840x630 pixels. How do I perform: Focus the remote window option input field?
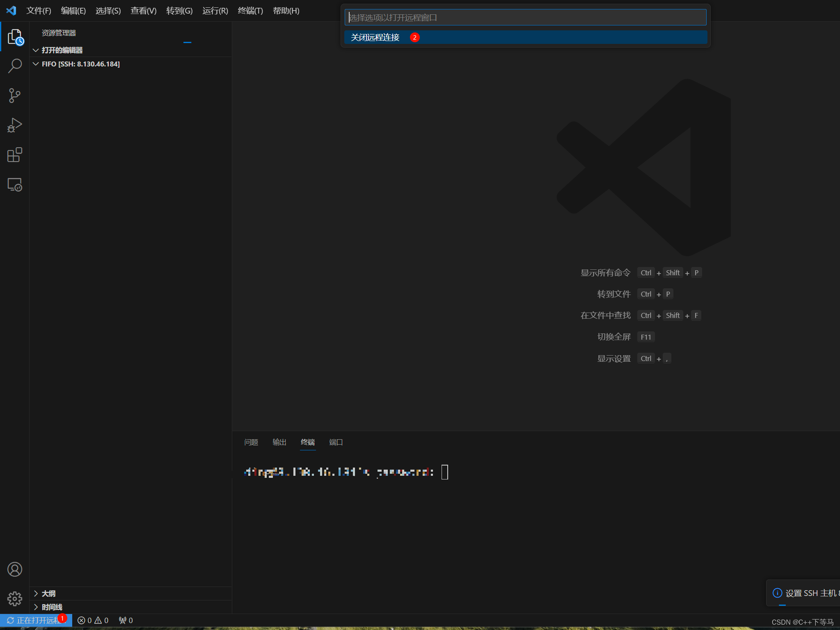pyautogui.click(x=525, y=18)
